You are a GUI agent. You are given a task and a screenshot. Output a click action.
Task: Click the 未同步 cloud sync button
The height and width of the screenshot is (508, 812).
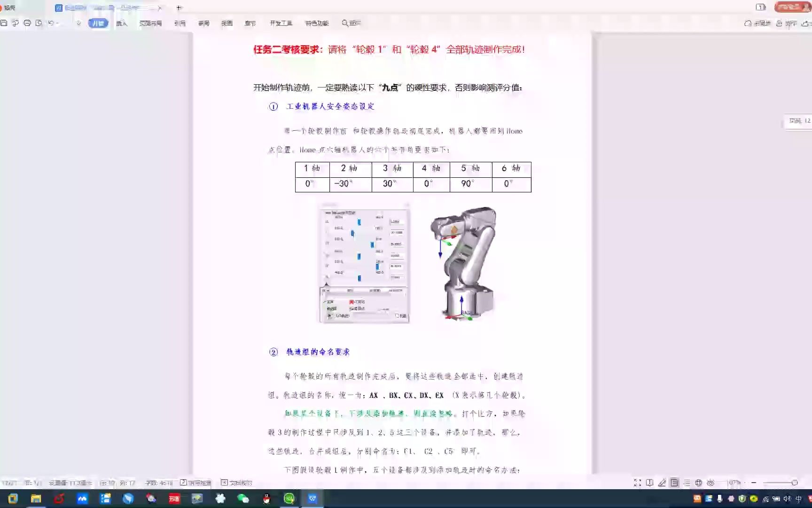pyautogui.click(x=757, y=23)
